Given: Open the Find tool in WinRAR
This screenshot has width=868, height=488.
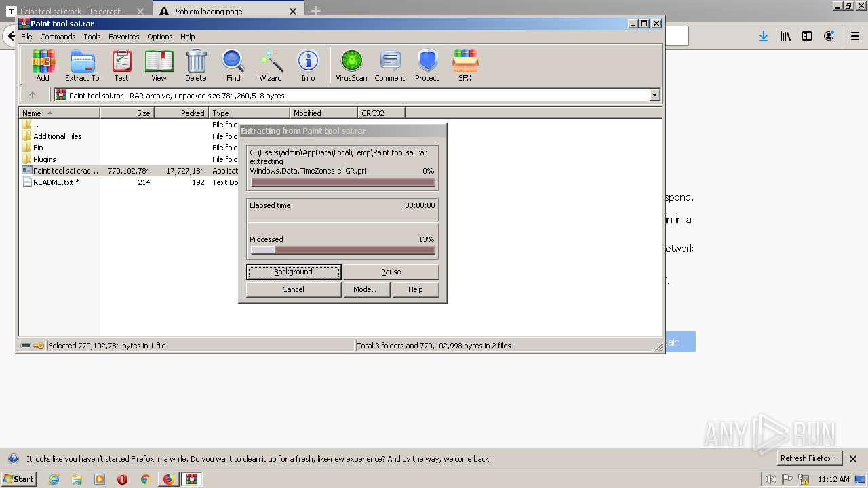Looking at the screenshot, I should point(233,66).
